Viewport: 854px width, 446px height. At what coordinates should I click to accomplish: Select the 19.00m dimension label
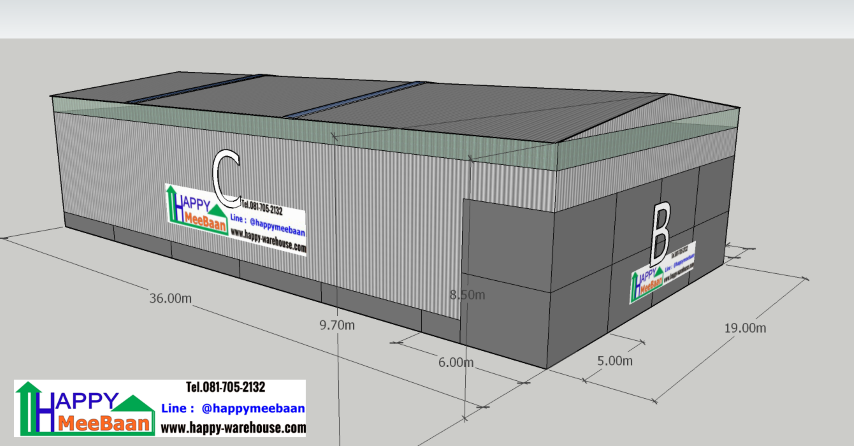tap(745, 327)
